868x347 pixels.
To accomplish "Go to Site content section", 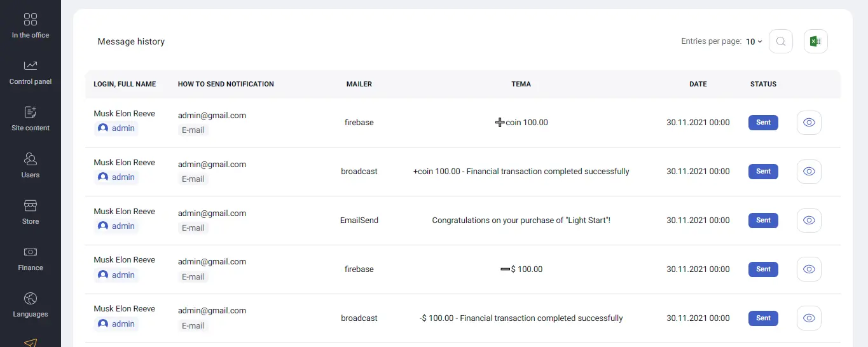I will point(31,119).
